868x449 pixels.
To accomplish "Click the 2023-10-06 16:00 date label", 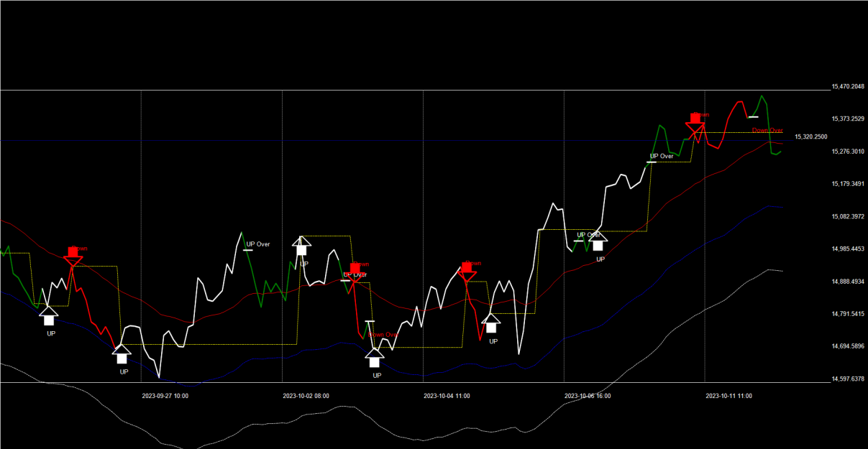I will 588,396.
